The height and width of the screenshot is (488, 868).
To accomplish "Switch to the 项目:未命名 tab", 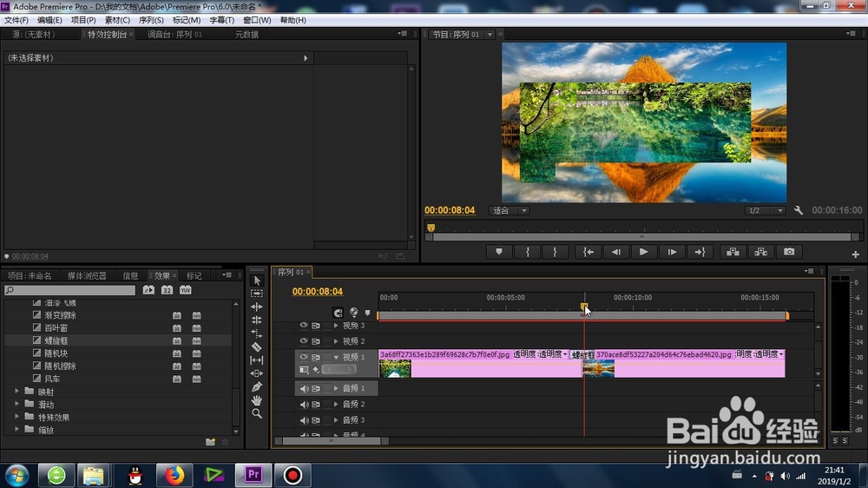I will point(30,275).
